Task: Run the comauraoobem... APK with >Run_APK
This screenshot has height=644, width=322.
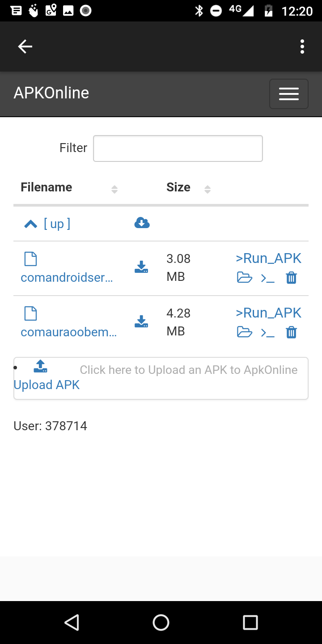Action: tap(268, 313)
